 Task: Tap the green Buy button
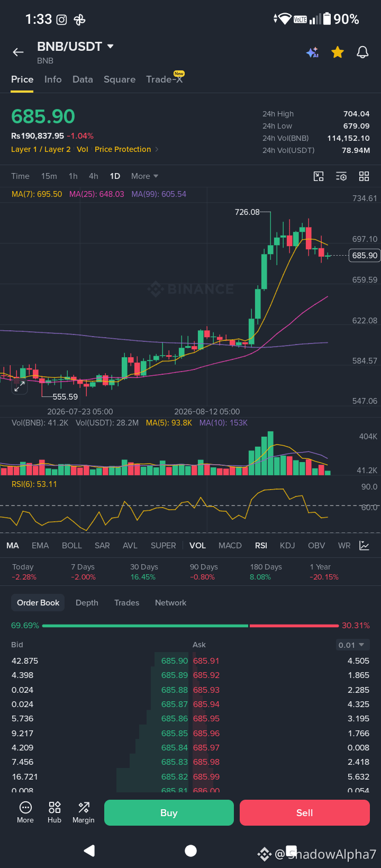pos(169,812)
